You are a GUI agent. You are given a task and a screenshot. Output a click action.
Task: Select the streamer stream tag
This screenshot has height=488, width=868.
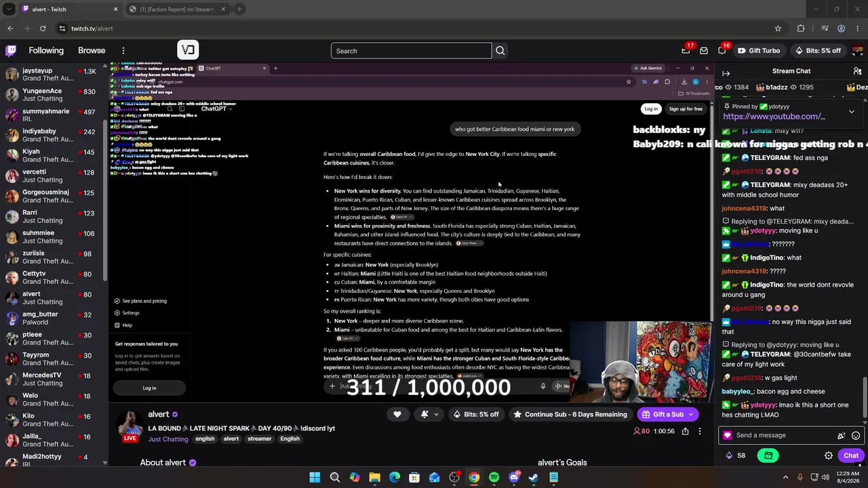[259, 439]
